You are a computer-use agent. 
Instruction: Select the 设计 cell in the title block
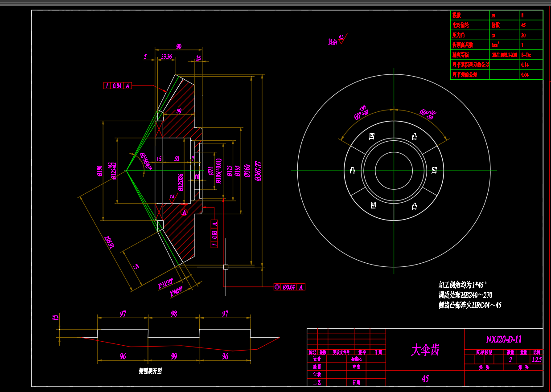(x=317, y=359)
